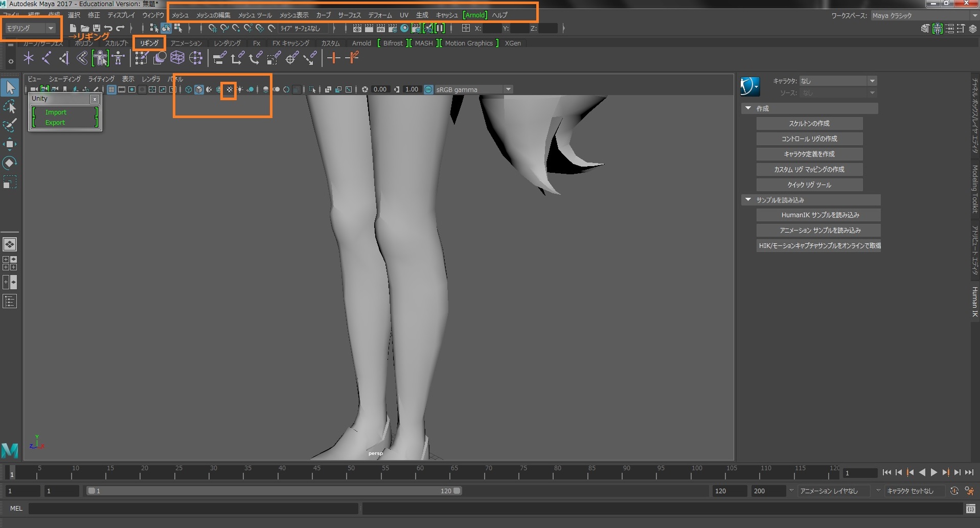Click frame 60 on the time slider
The image size is (980, 528).
click(x=417, y=473)
